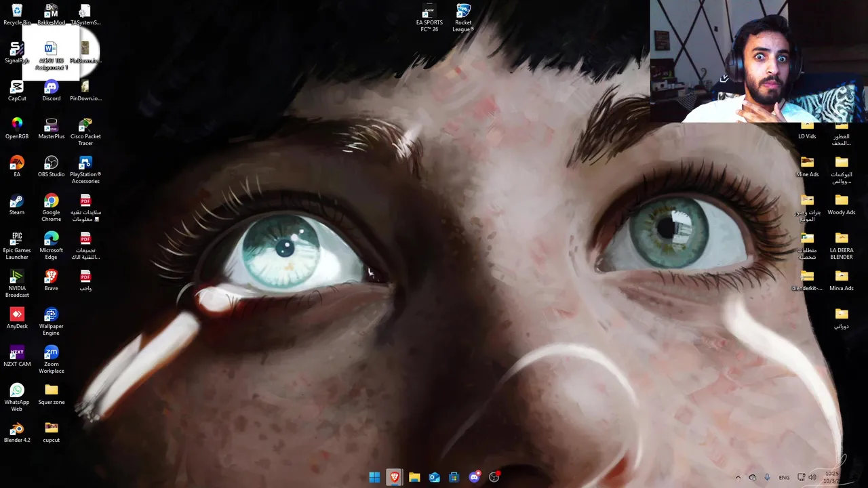Open the ENG language switcher

point(784,477)
